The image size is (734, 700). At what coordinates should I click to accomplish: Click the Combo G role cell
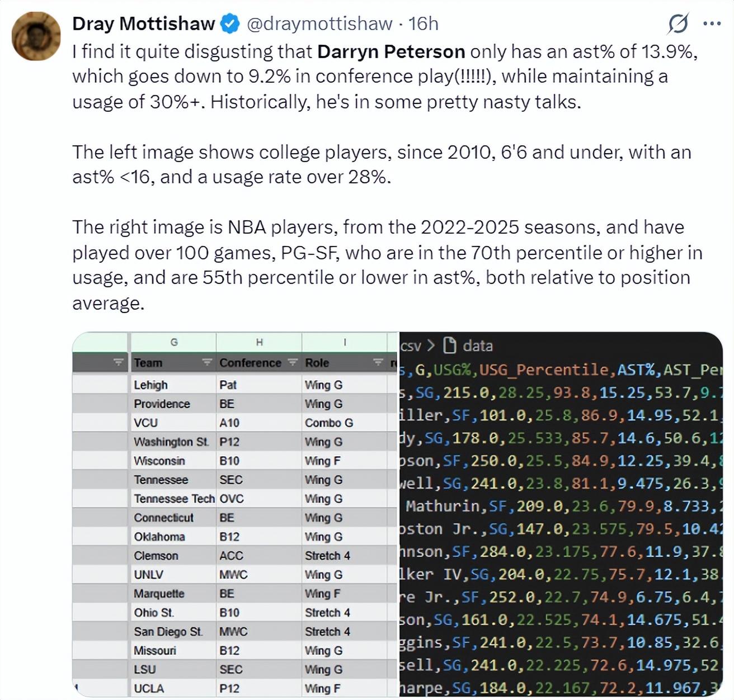[x=329, y=423]
